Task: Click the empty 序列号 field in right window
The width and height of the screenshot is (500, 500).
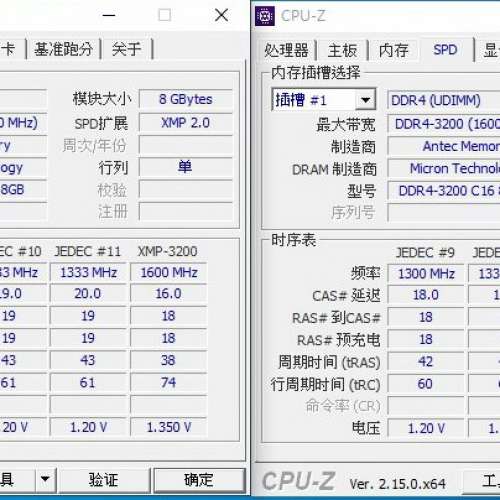Action: [444, 213]
